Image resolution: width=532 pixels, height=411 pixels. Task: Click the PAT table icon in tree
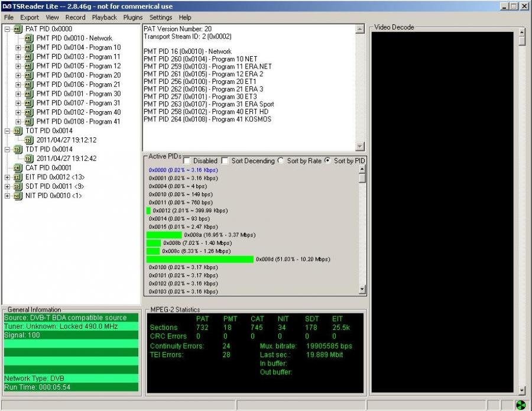pos(18,29)
